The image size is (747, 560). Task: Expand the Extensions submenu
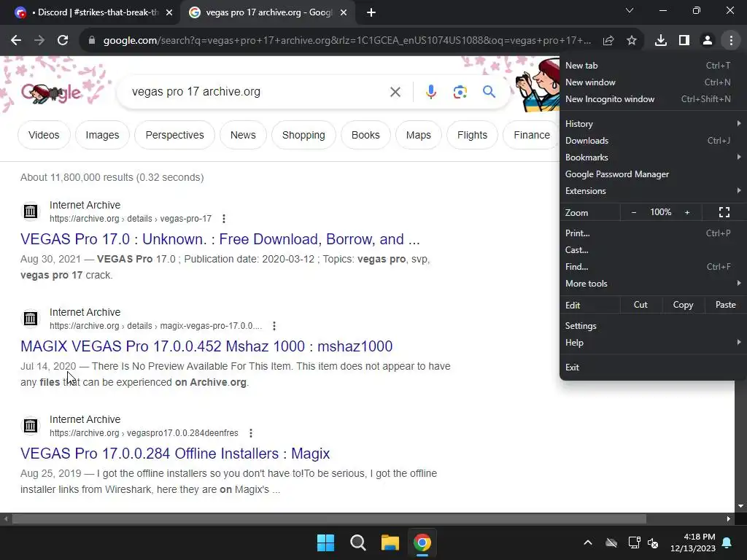point(653,191)
